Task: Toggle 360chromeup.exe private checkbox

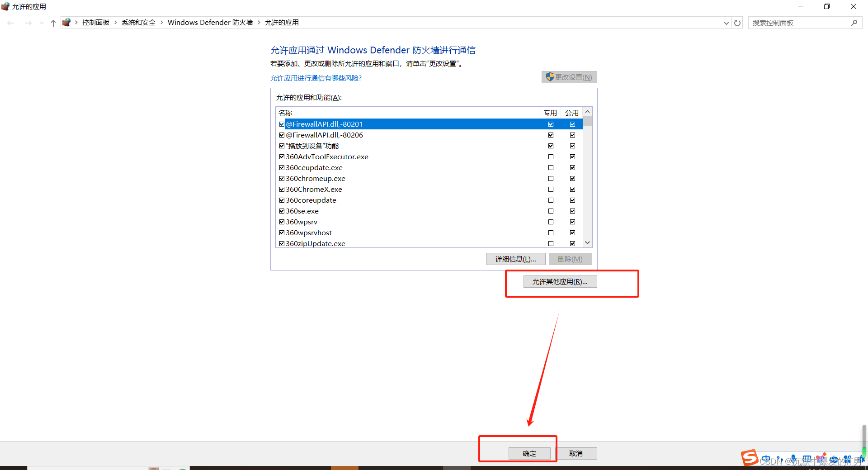Action: (551, 179)
